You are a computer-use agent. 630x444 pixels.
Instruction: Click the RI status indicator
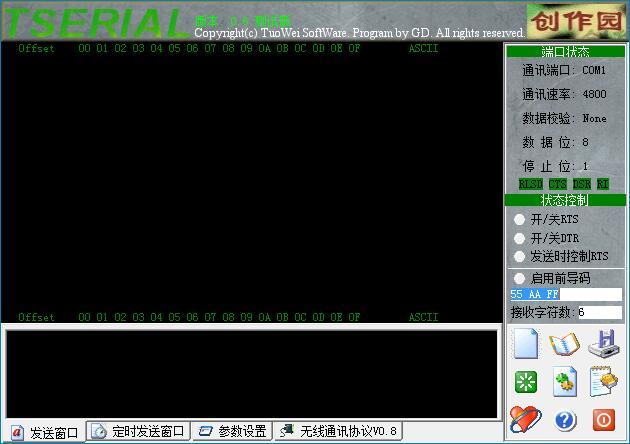tap(603, 184)
